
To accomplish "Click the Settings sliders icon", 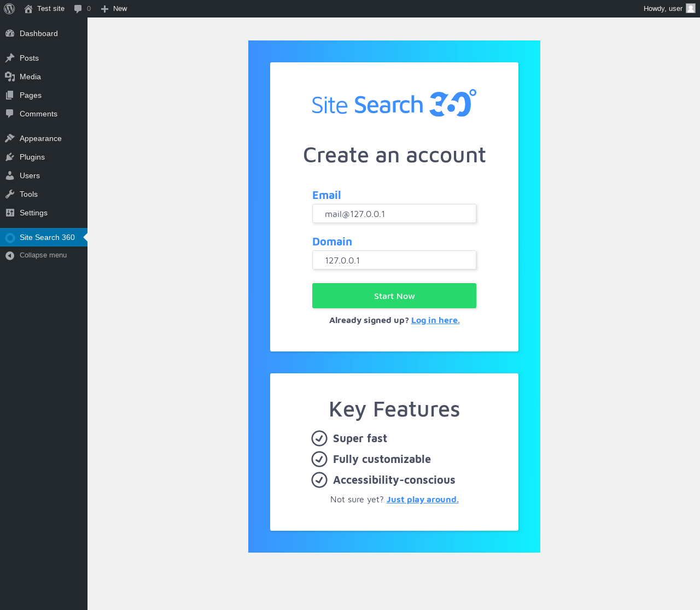I will [10, 213].
